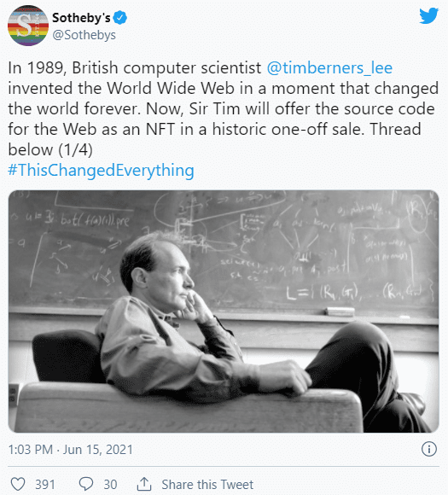This screenshot has height=495, width=448.
Task: Click the reply speech bubble icon
Action: [x=86, y=484]
